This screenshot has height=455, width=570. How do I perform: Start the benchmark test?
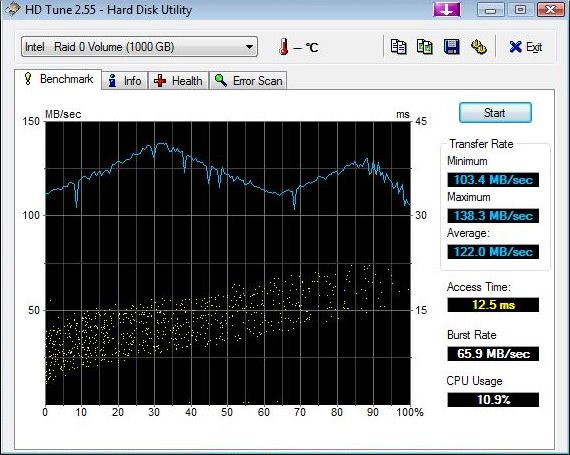coord(495,113)
